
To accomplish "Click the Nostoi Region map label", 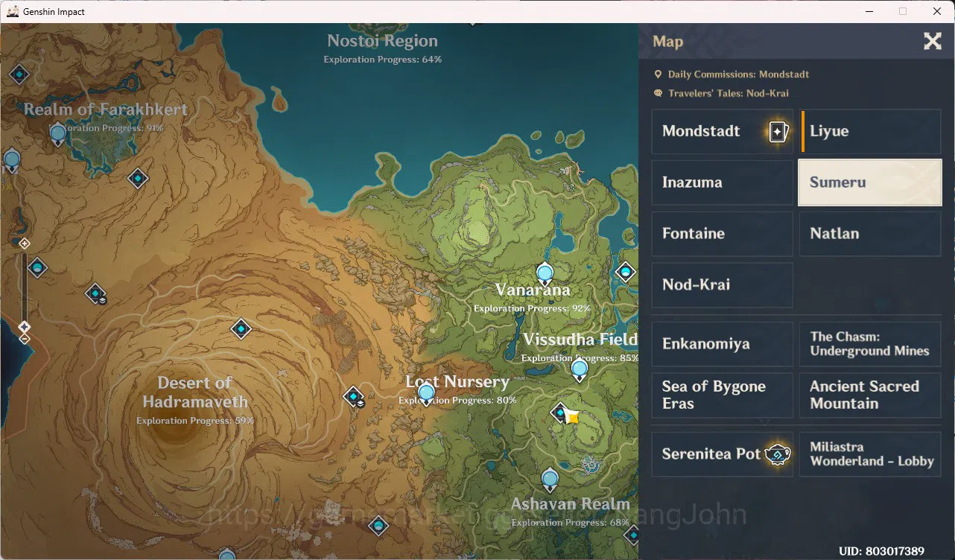I will click(383, 41).
